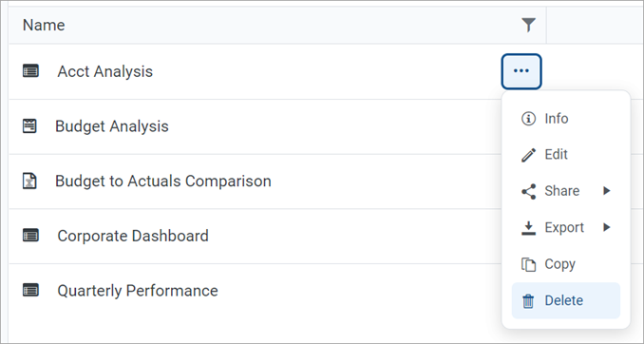Click the pencil Edit icon
This screenshot has height=344, width=644.
click(528, 155)
